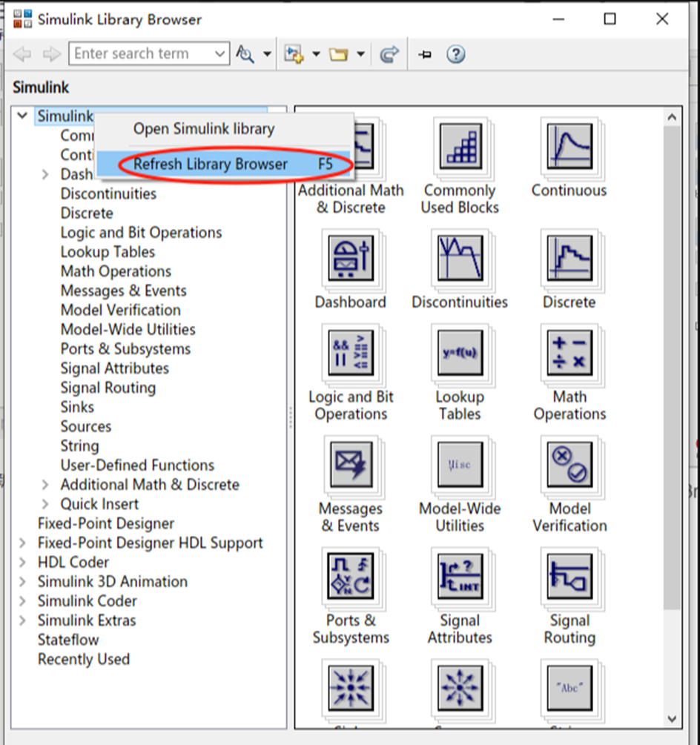Expand Fixed-Point Designer HDL Support arrow
The width and height of the screenshot is (700, 745).
(x=22, y=543)
